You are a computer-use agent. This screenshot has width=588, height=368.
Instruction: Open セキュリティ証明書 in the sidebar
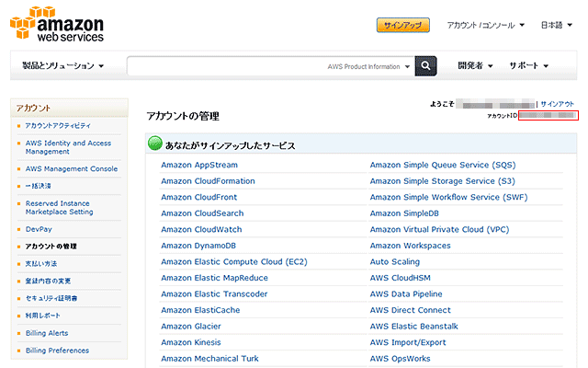tap(51, 298)
